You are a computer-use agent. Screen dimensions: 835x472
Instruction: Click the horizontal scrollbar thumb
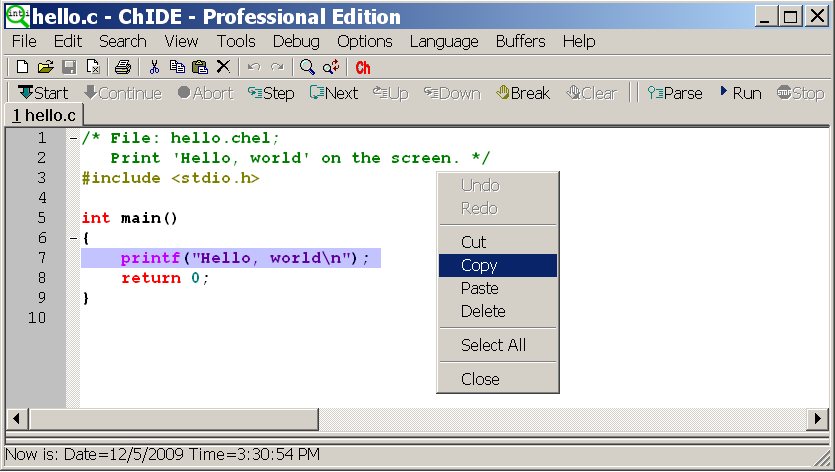pyautogui.click(x=174, y=419)
